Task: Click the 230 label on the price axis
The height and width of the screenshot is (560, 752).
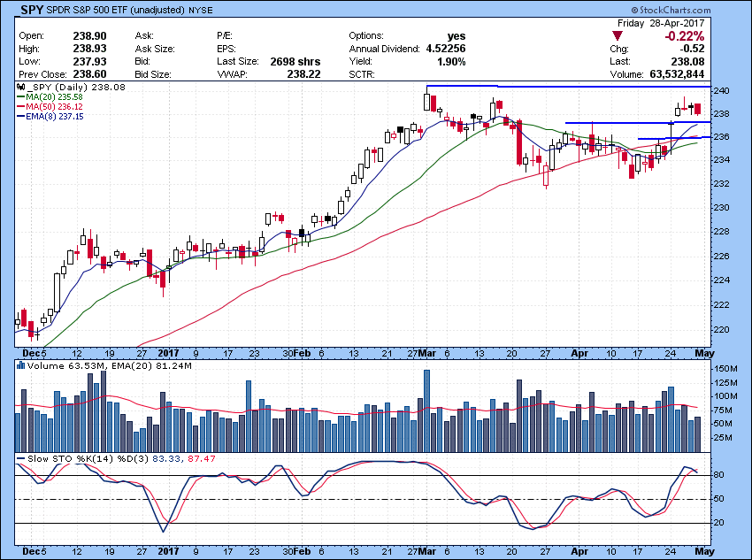Action: (723, 208)
